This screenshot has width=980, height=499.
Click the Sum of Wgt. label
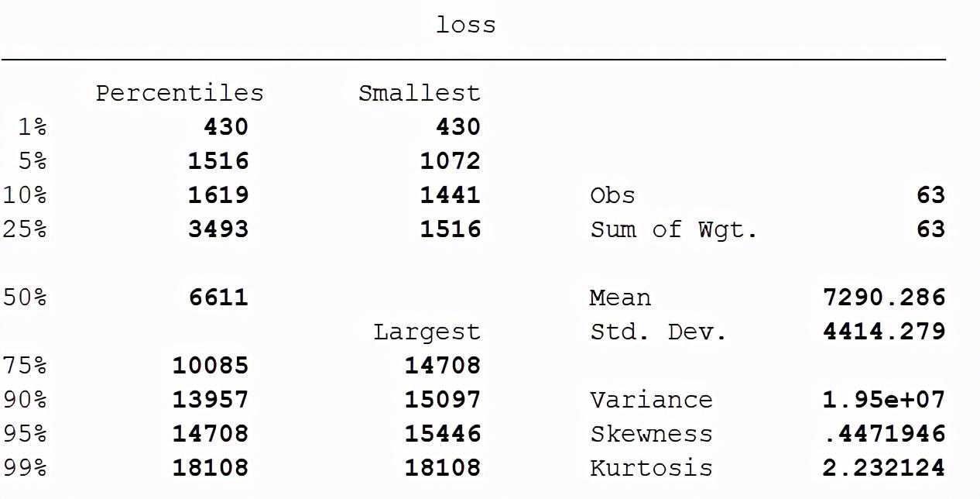pos(673,229)
